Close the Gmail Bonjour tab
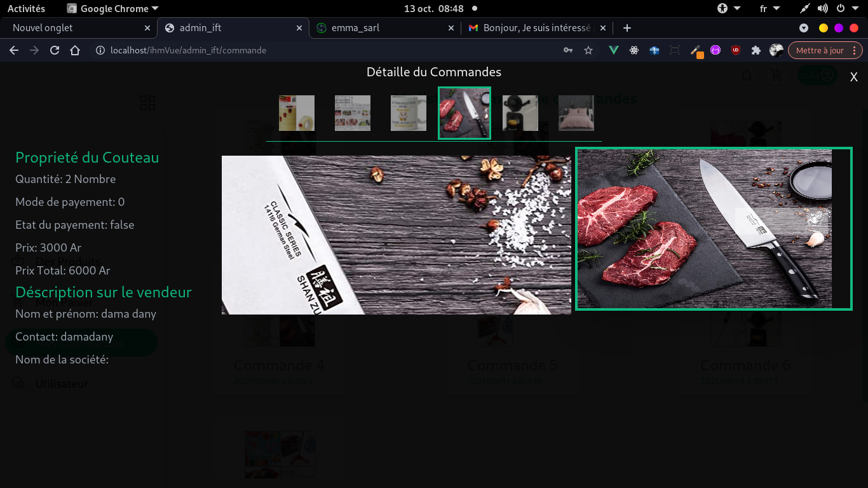 point(603,28)
